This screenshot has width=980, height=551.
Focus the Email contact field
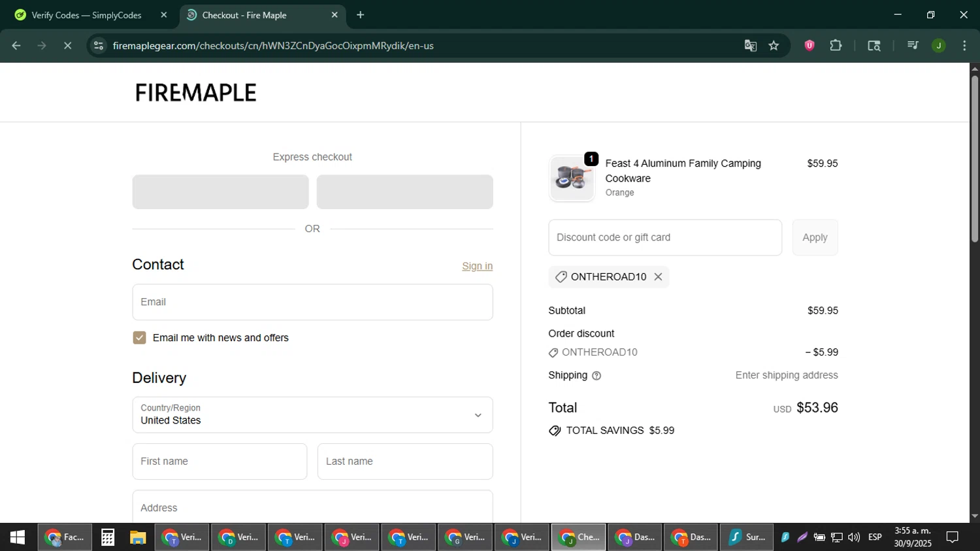(x=312, y=302)
